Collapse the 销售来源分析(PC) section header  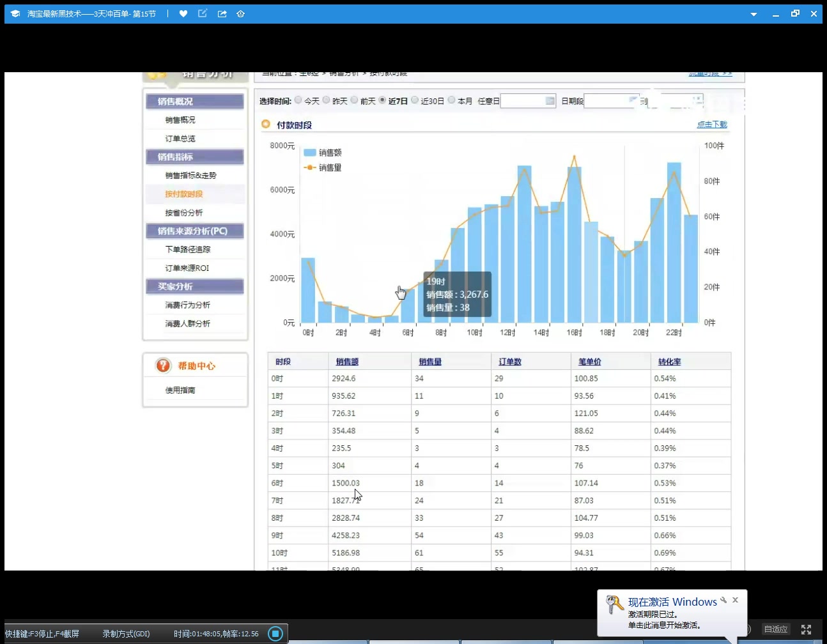click(195, 231)
